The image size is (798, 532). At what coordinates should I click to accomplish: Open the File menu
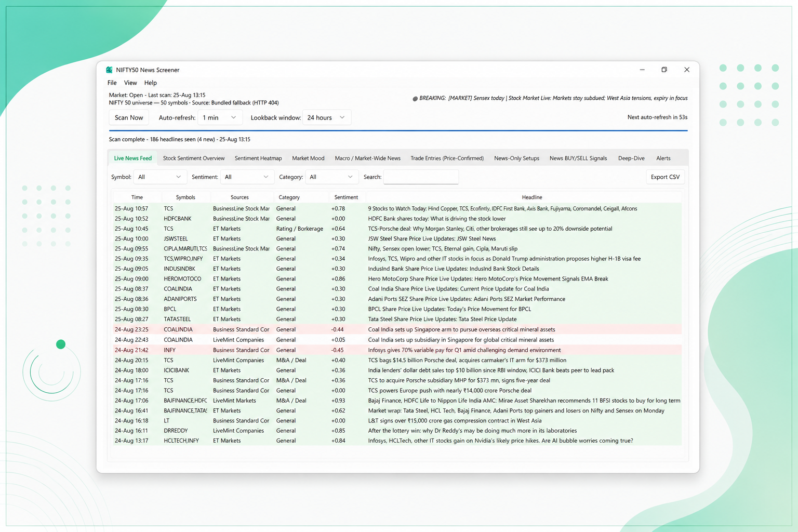pos(112,83)
